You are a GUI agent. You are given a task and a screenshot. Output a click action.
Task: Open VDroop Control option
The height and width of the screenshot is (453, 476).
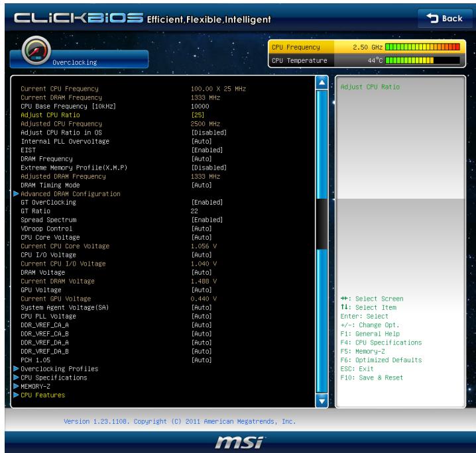(202, 228)
